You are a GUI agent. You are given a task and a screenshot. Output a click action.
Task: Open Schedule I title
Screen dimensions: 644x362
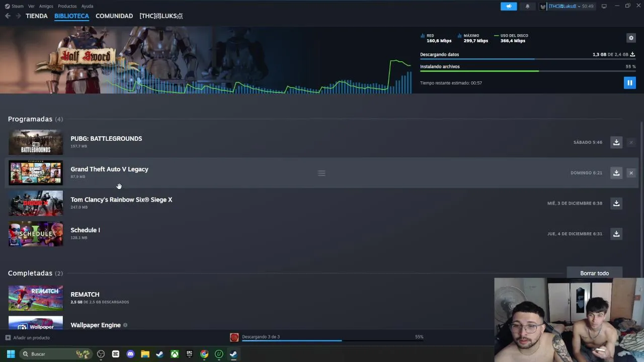85,230
